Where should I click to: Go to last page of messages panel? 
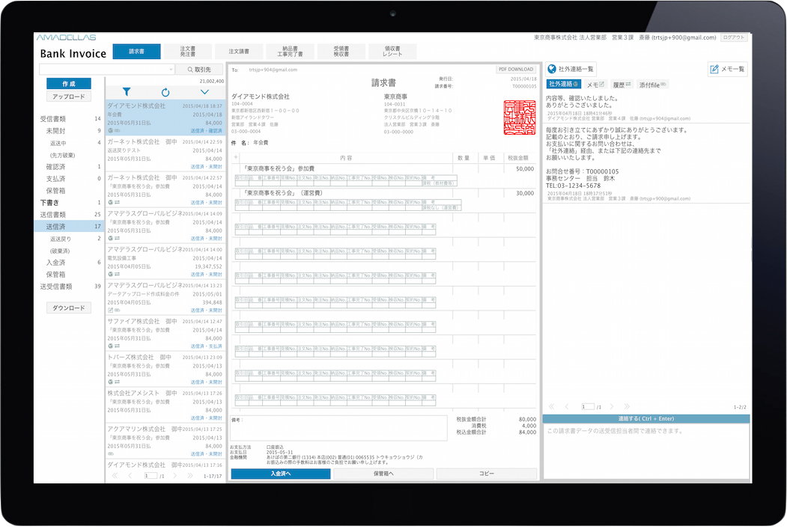[x=627, y=406]
